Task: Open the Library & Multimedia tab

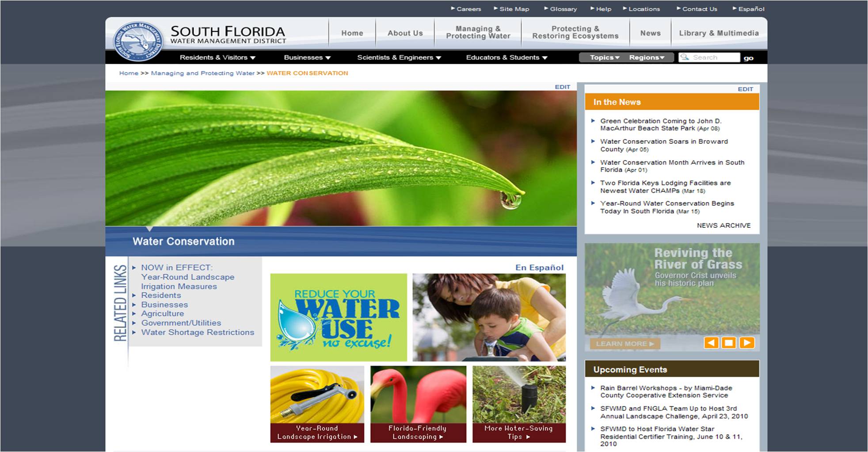Action: 719,33
